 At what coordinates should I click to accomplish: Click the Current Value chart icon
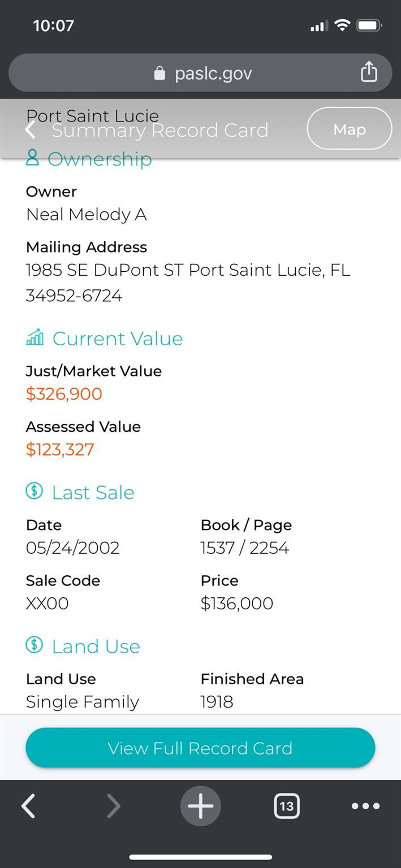pos(34,337)
